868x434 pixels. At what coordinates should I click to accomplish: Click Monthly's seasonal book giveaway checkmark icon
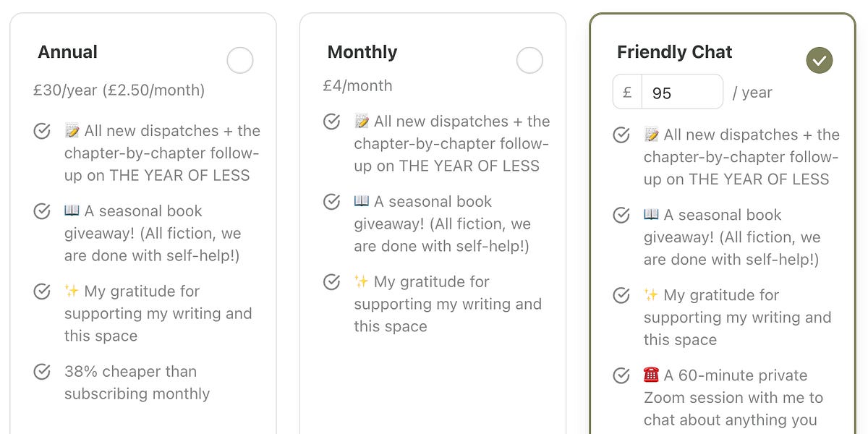tap(331, 202)
